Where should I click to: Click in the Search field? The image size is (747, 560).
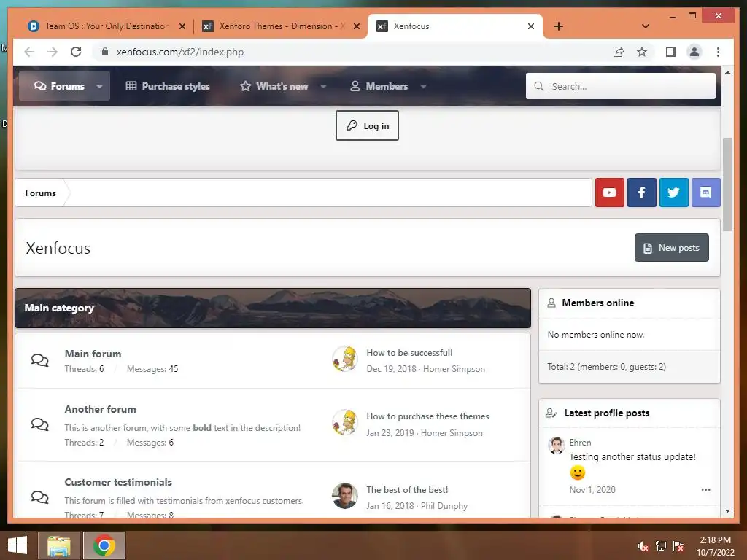[620, 86]
